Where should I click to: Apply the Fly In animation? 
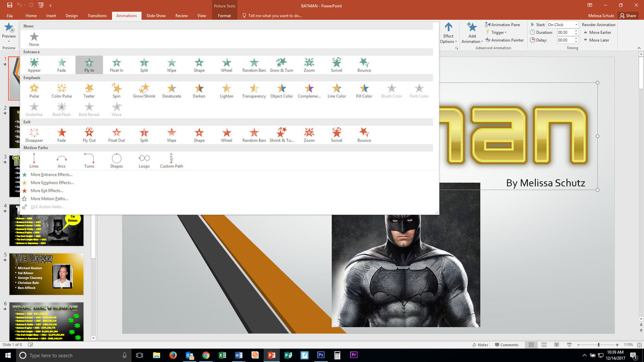89,65
